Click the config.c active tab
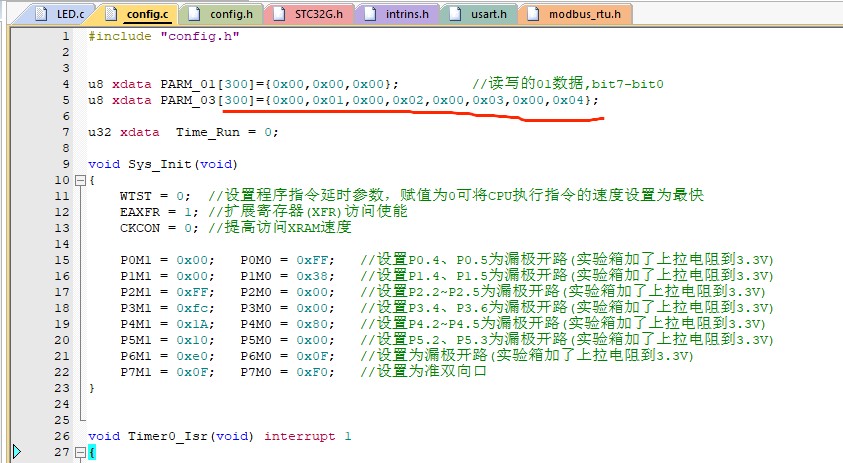The image size is (843, 463). click(x=146, y=14)
